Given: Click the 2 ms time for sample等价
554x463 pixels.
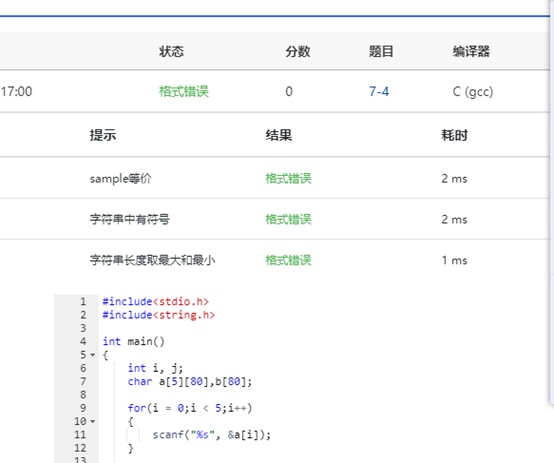Looking at the screenshot, I should click(x=454, y=178).
